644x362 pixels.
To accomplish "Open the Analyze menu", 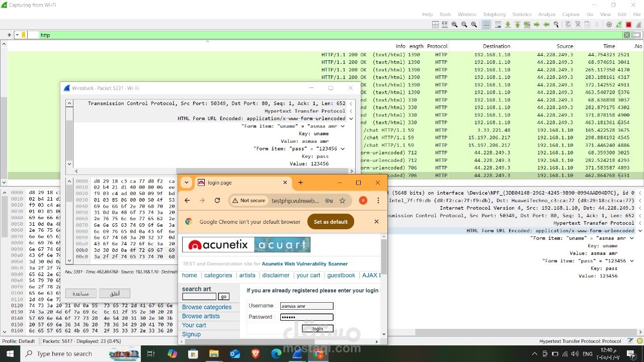I will click(x=547, y=14).
